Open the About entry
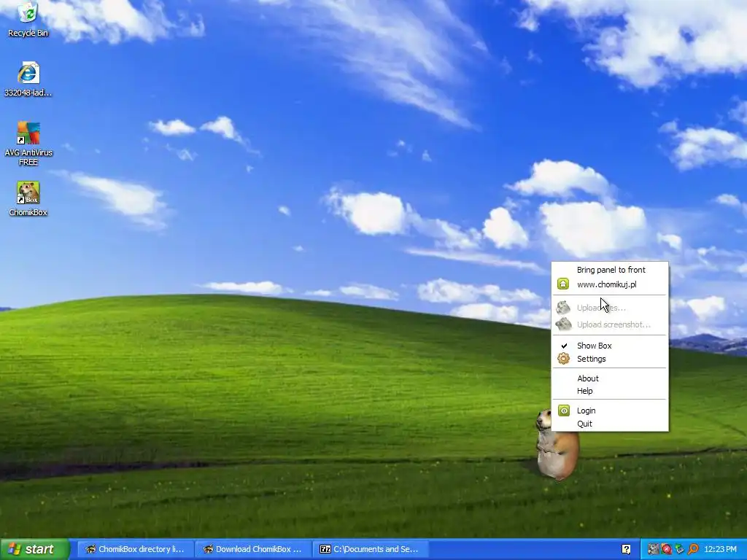The height and width of the screenshot is (560, 747). tap(611, 378)
